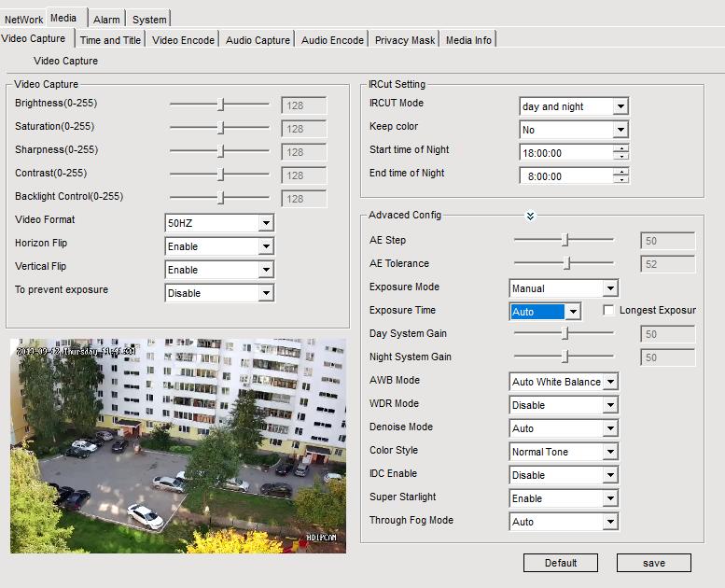Increase Start time of Night spinner
Screen dimensions: 725x588
[x=621, y=148]
